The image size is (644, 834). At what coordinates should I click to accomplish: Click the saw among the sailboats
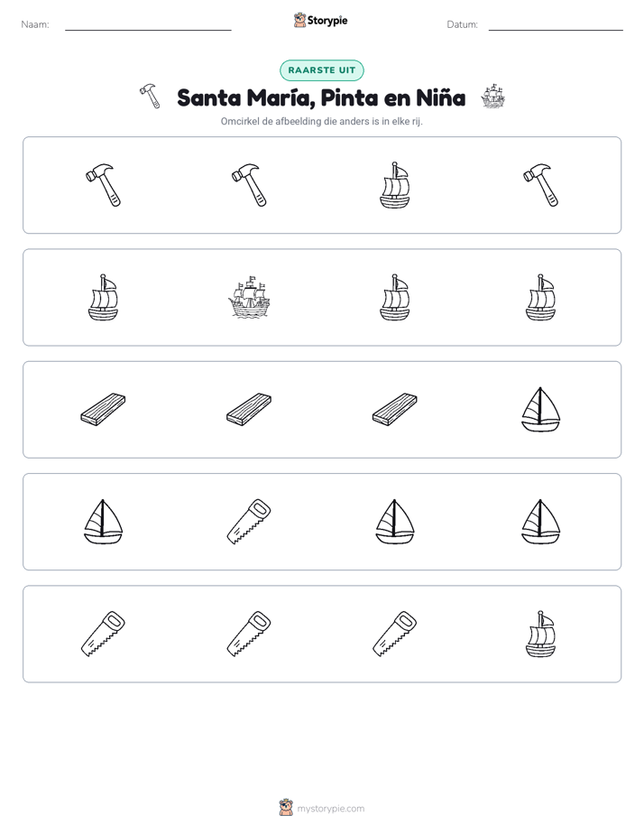(249, 522)
